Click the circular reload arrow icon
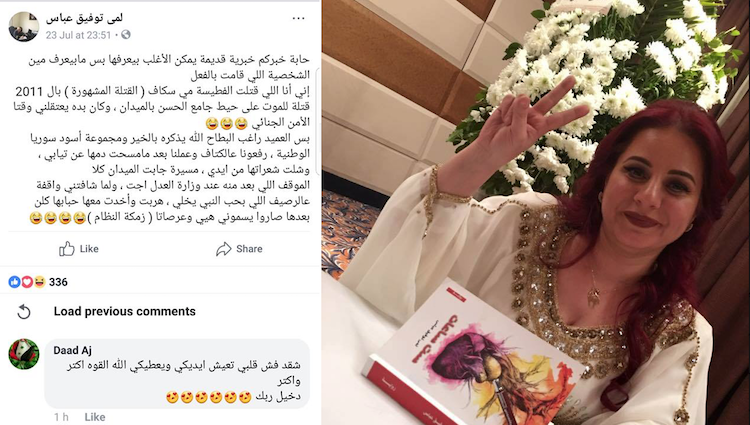Image resolution: width=750 pixels, height=425 pixels. [23, 312]
